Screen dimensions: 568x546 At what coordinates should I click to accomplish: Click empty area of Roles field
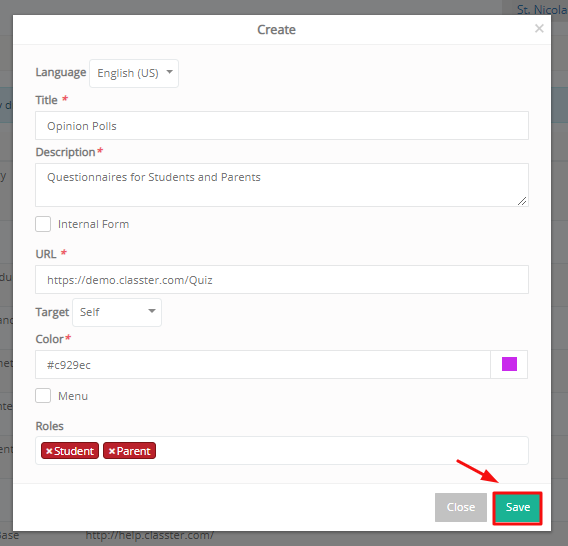[341, 451]
